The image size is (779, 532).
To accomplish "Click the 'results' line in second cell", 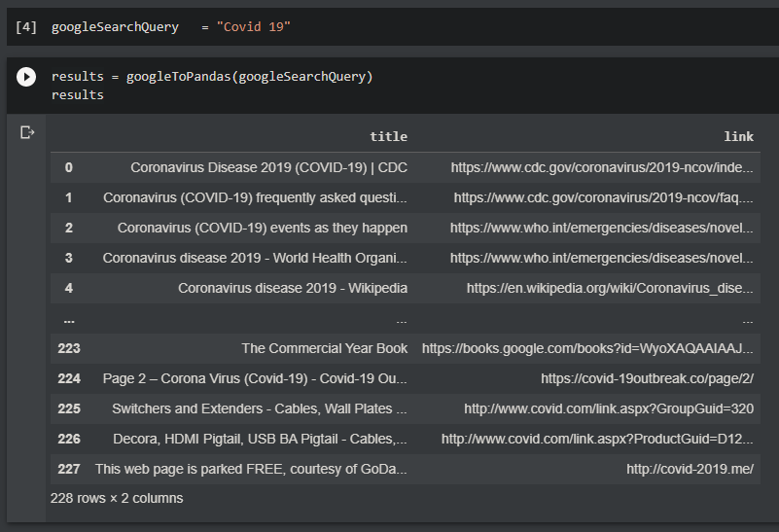I will pos(78,95).
